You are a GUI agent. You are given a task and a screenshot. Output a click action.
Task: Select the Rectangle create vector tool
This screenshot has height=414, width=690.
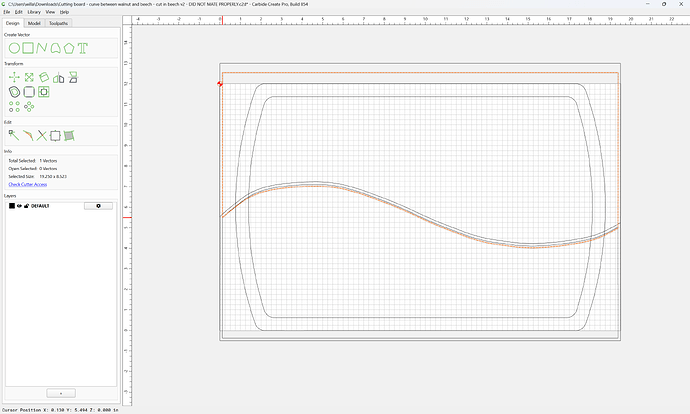28,48
